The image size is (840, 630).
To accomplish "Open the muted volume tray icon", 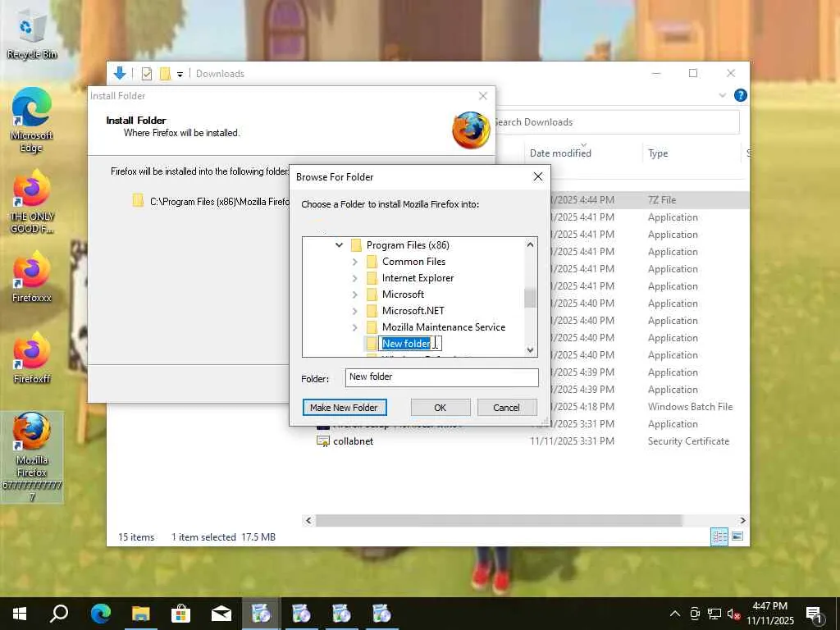I will point(733,614).
